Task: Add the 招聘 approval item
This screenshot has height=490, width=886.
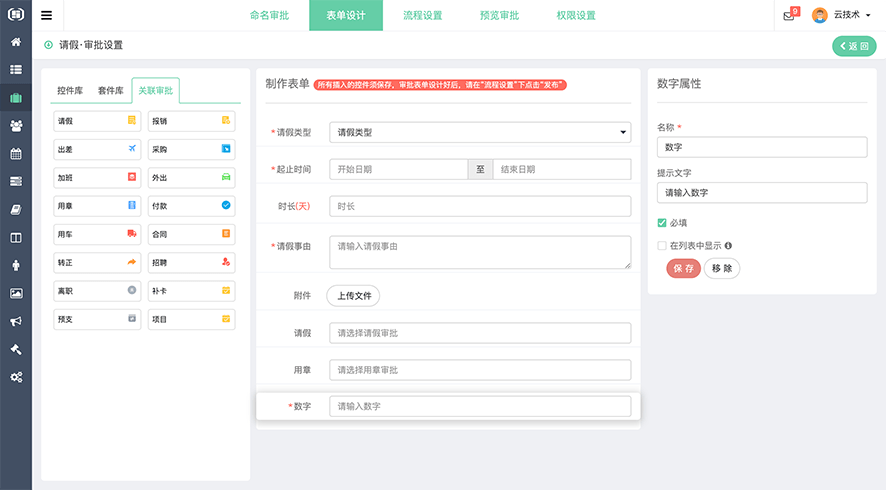Action: tap(191, 262)
